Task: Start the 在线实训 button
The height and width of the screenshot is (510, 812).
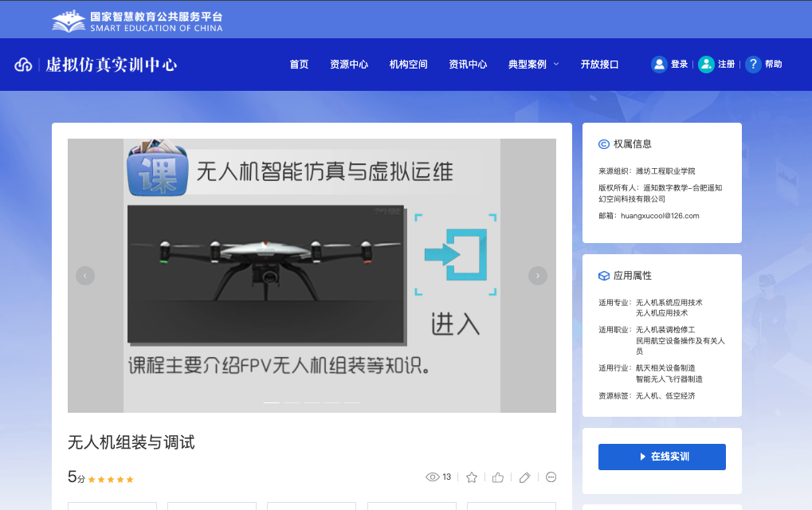Action: coord(662,457)
